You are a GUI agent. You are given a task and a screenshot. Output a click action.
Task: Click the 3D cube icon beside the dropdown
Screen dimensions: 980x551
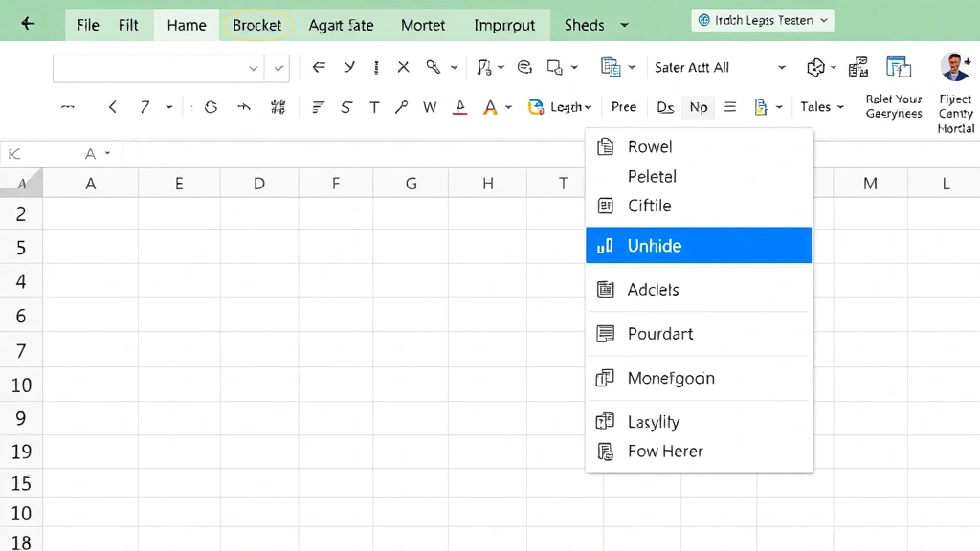point(816,67)
